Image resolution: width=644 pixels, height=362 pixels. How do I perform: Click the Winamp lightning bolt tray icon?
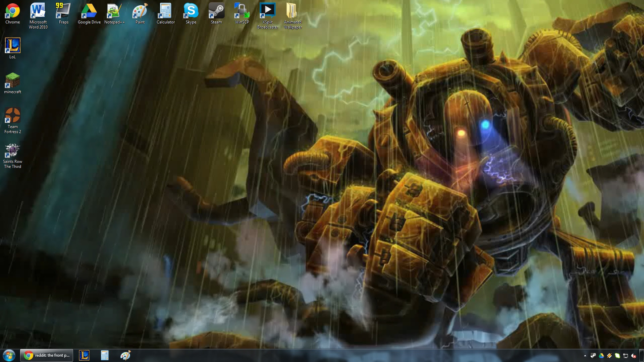(x=609, y=356)
